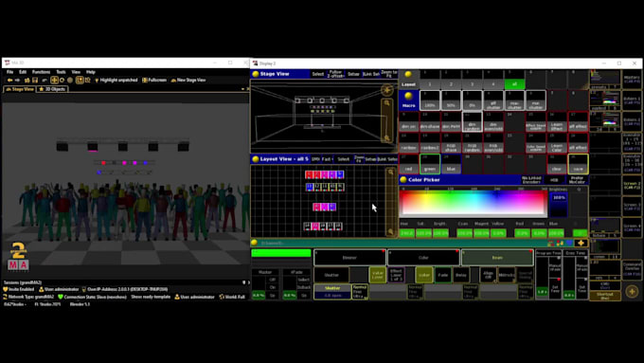Screen dimensions: 644x363
Task: Click the forward arrow in MA 3D toolbar
Action: click(x=18, y=81)
